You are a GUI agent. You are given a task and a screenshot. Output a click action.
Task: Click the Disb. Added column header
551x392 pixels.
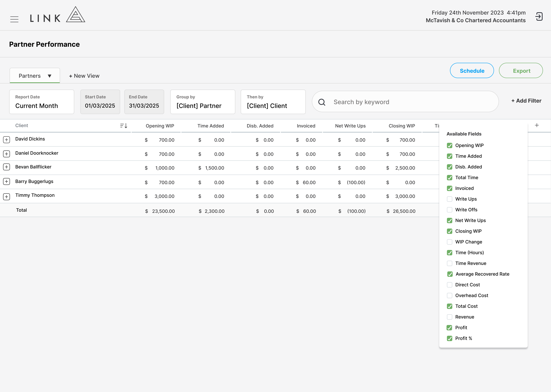260,126
